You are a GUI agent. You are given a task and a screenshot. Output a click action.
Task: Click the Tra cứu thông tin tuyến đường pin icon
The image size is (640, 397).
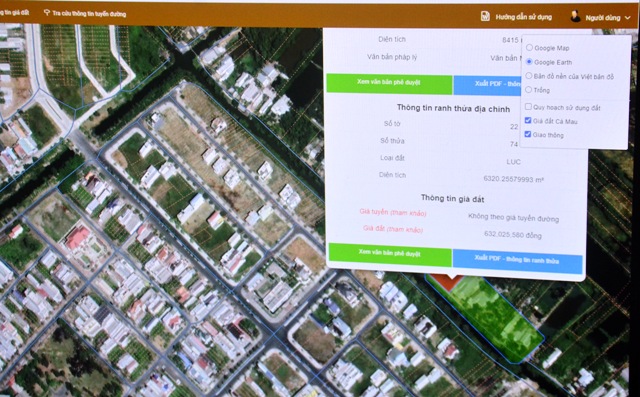(47, 13)
